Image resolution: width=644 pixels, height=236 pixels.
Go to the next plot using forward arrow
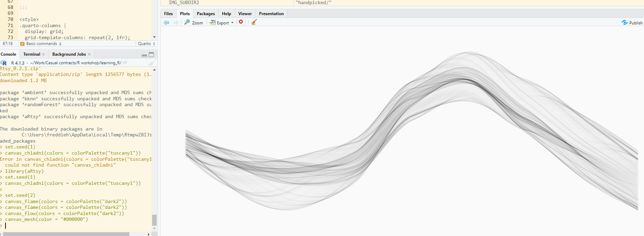176,22
